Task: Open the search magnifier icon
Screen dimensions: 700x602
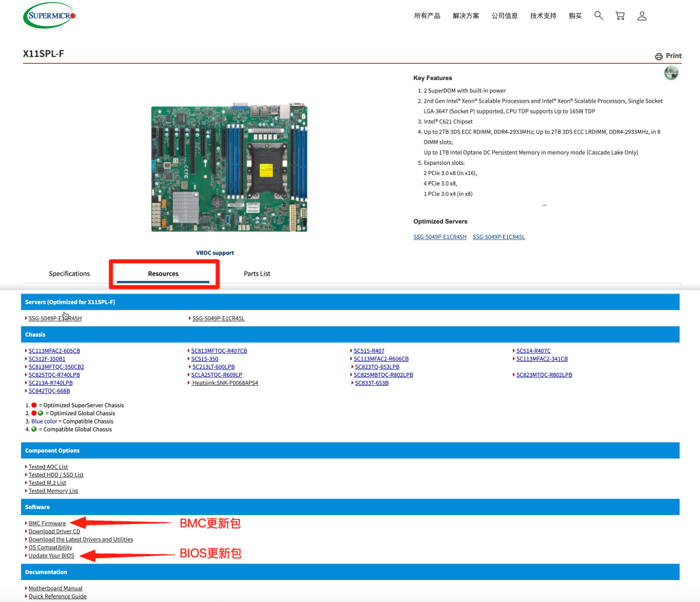Action: (599, 16)
